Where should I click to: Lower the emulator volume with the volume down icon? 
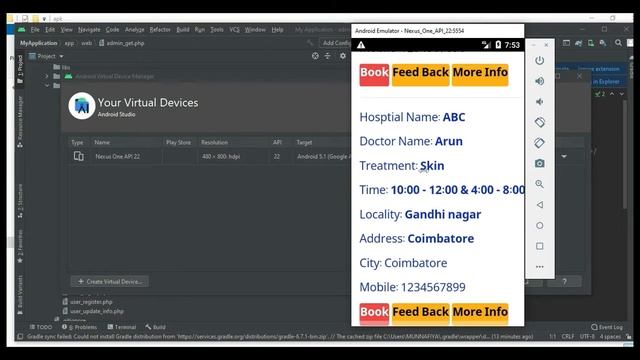coord(539,102)
